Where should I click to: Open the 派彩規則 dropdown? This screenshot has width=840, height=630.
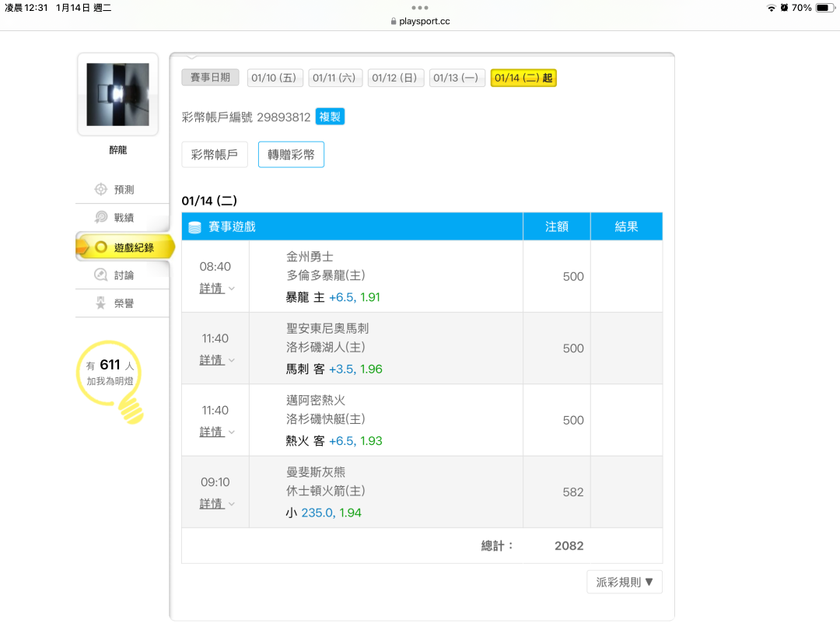point(625,583)
